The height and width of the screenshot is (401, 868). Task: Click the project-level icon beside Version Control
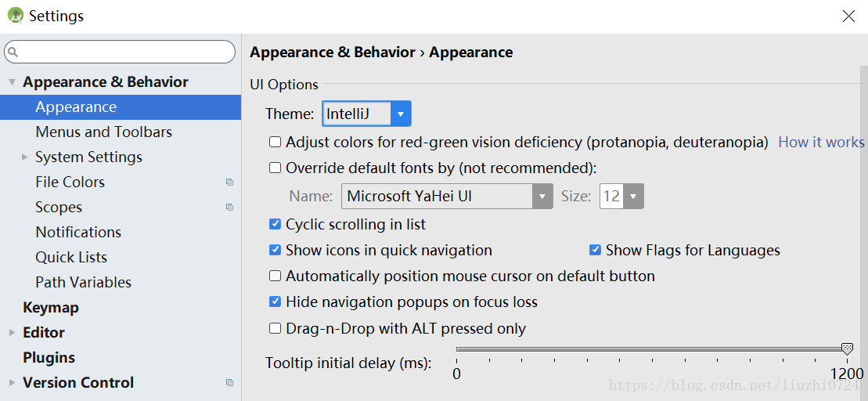[x=230, y=383]
